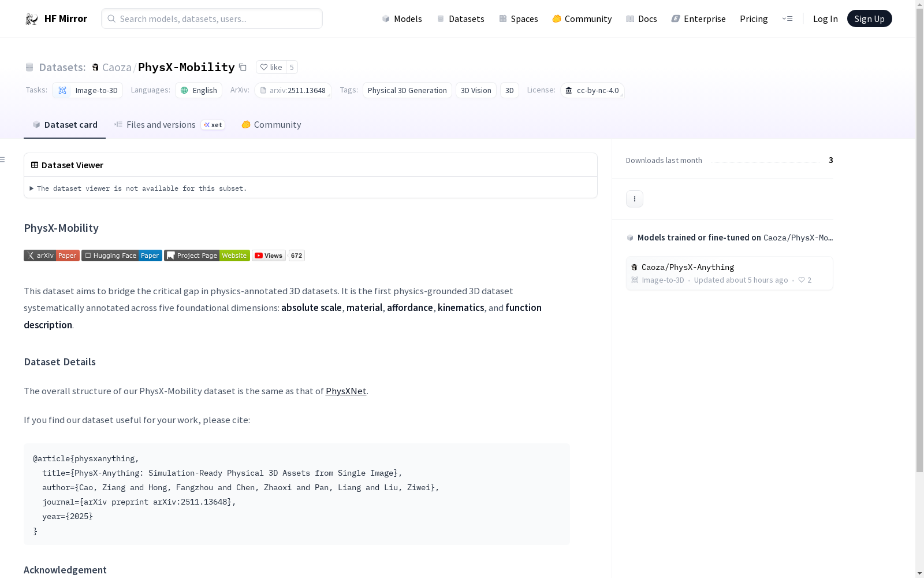Toggle the left sidebar table of contents icon
The image size is (924, 578).
pos(3,160)
